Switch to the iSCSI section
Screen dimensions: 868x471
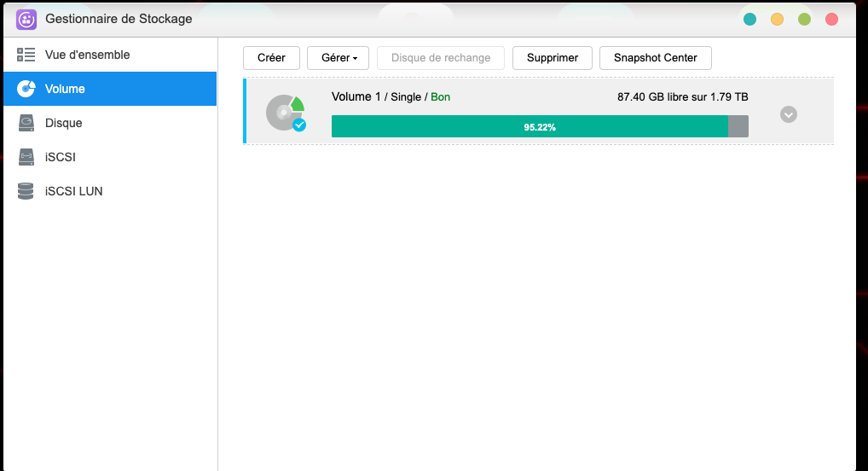tap(110, 157)
